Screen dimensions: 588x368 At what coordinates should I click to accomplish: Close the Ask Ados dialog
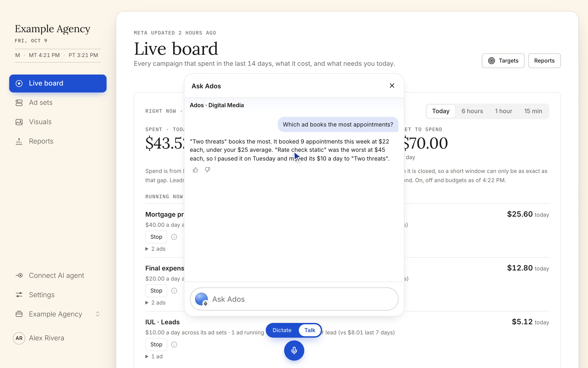[x=392, y=86]
